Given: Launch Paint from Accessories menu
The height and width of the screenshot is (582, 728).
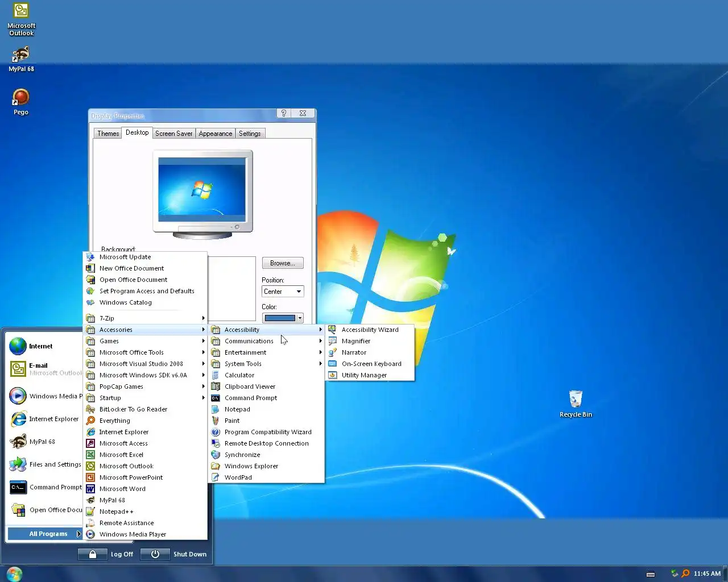Looking at the screenshot, I should tap(266, 421).
